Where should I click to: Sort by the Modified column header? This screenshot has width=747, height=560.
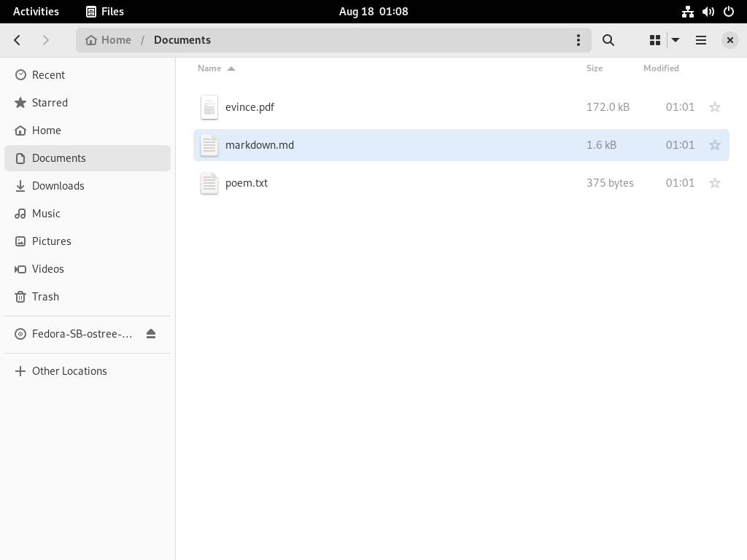pyautogui.click(x=661, y=68)
